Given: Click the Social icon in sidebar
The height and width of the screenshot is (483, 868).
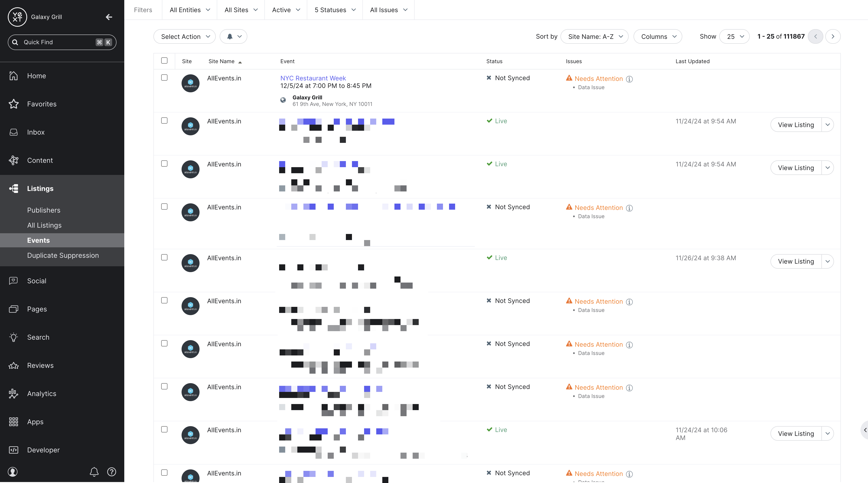Looking at the screenshot, I should click(13, 280).
